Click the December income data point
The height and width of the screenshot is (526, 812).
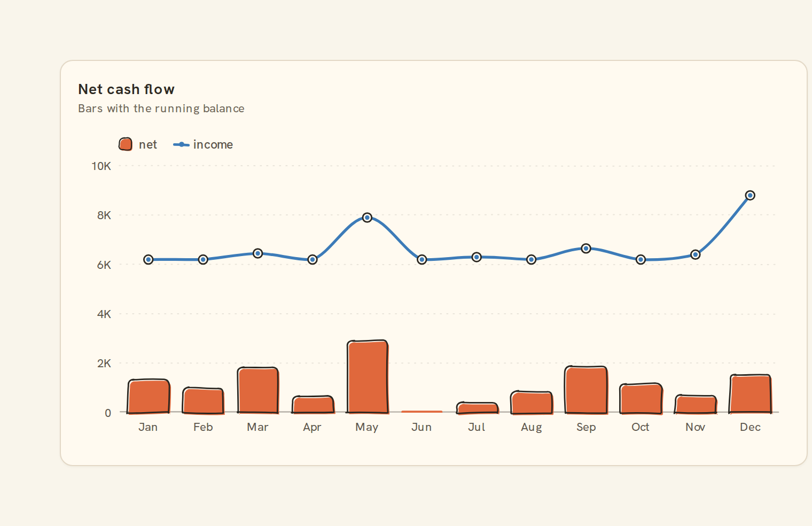pos(750,196)
